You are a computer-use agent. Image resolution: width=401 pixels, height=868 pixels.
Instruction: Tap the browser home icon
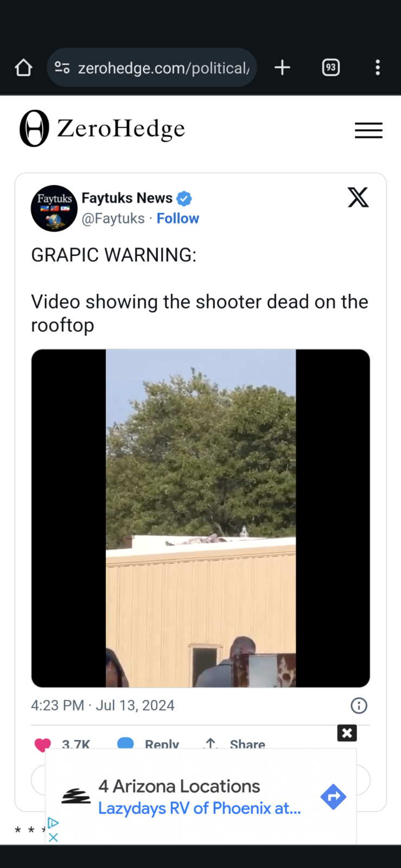pos(23,68)
